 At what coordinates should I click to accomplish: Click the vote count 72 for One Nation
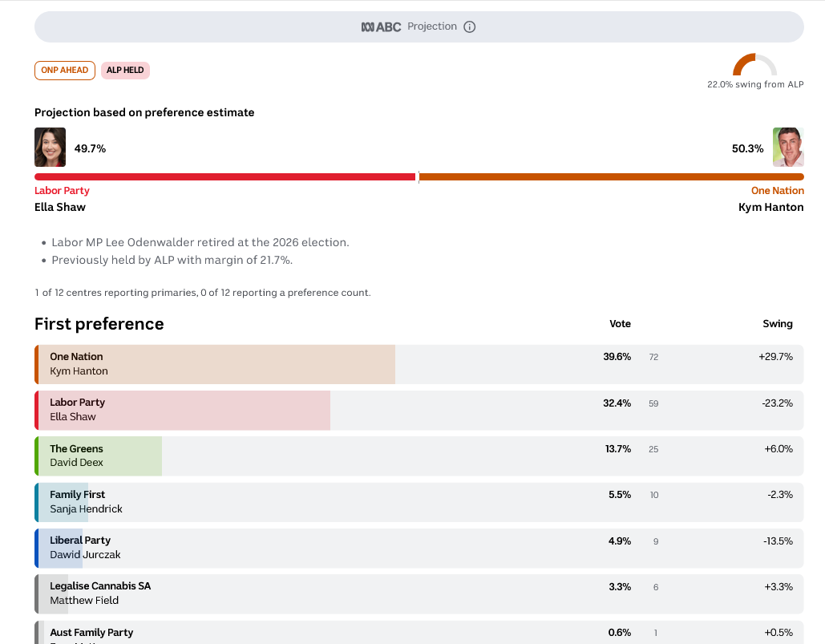(x=653, y=357)
